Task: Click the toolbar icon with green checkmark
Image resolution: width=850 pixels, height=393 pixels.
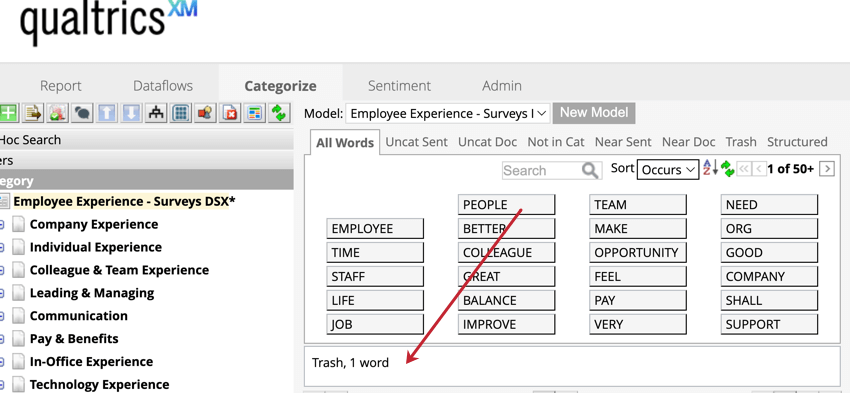Action: click(x=57, y=113)
